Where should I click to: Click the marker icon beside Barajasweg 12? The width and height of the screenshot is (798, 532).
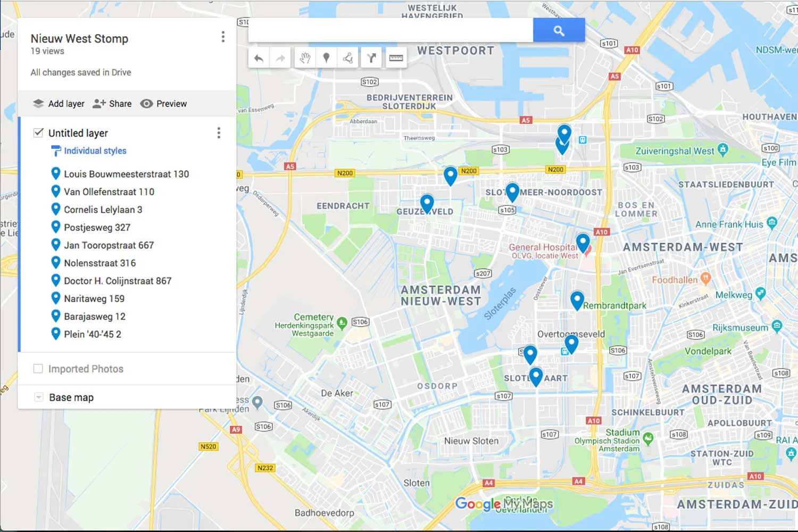tap(55, 315)
